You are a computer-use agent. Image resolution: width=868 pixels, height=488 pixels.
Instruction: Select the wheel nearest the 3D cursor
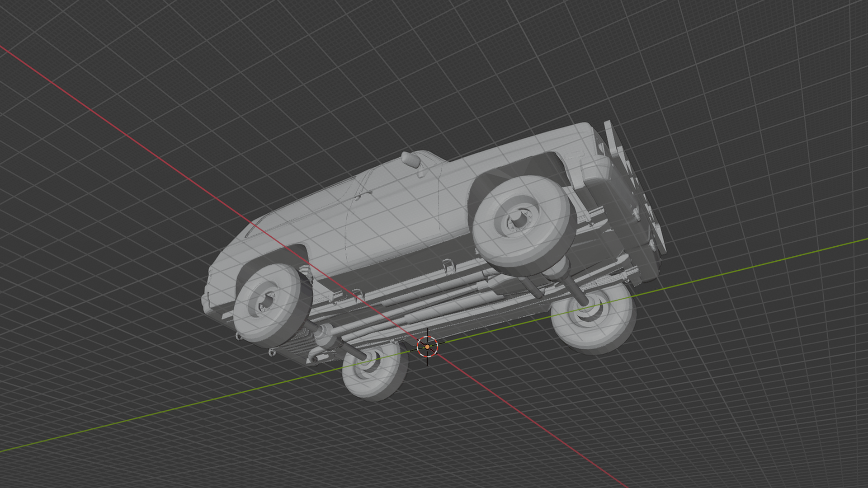[375, 371]
